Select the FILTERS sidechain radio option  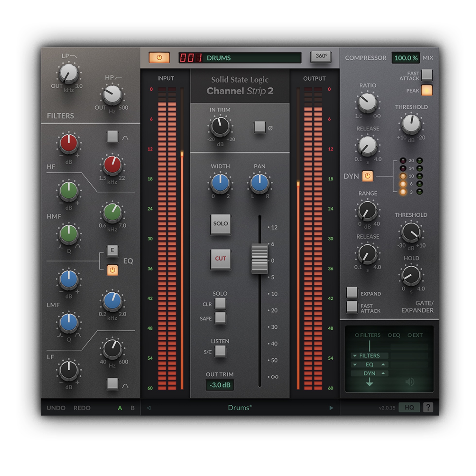coord(368,335)
